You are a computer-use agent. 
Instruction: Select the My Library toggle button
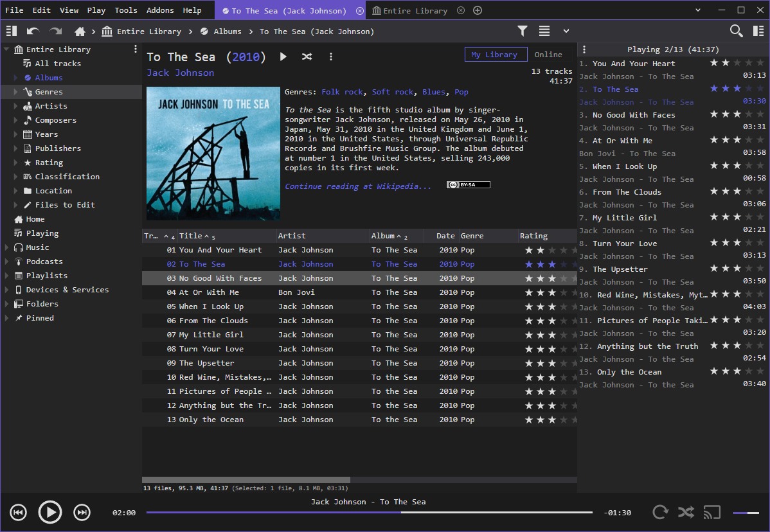tap(496, 55)
